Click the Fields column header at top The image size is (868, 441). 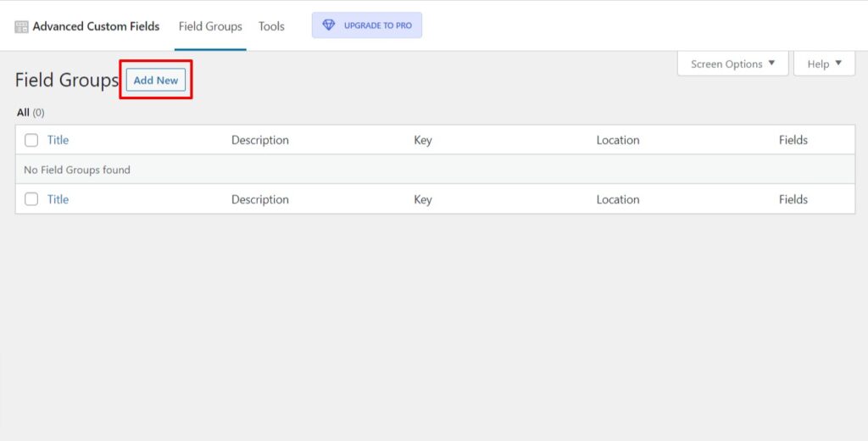coord(793,140)
